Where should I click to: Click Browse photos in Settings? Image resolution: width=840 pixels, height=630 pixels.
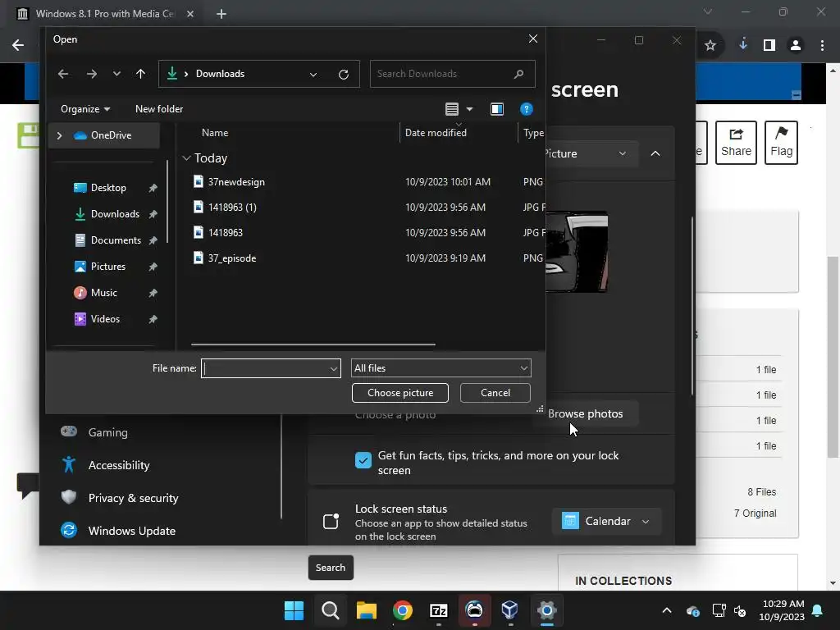pyautogui.click(x=585, y=413)
